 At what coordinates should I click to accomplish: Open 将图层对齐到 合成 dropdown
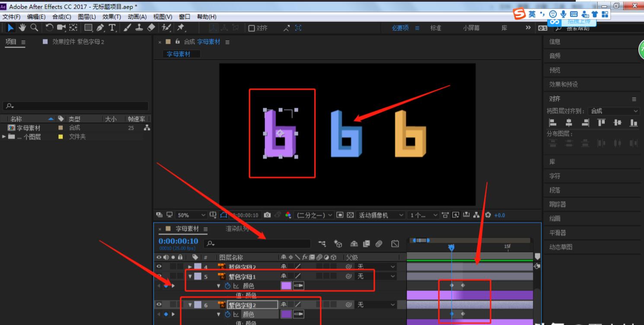[x=614, y=111]
